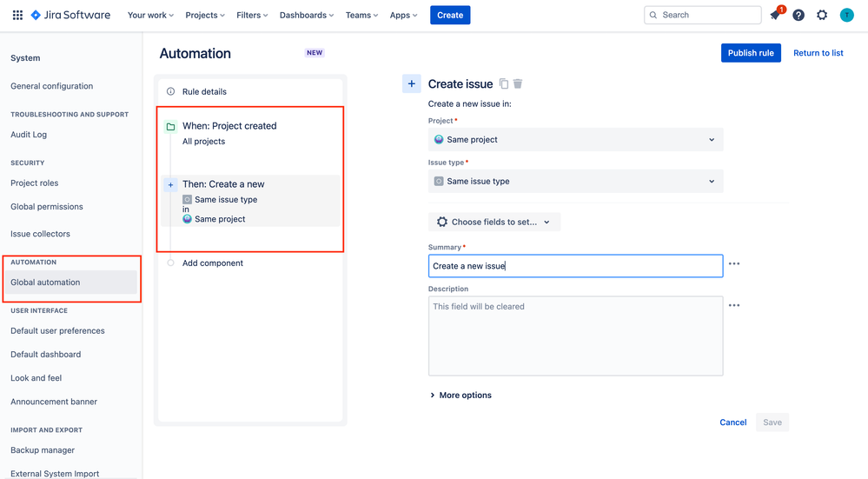
Task: Open the Dashboards menu
Action: click(307, 15)
